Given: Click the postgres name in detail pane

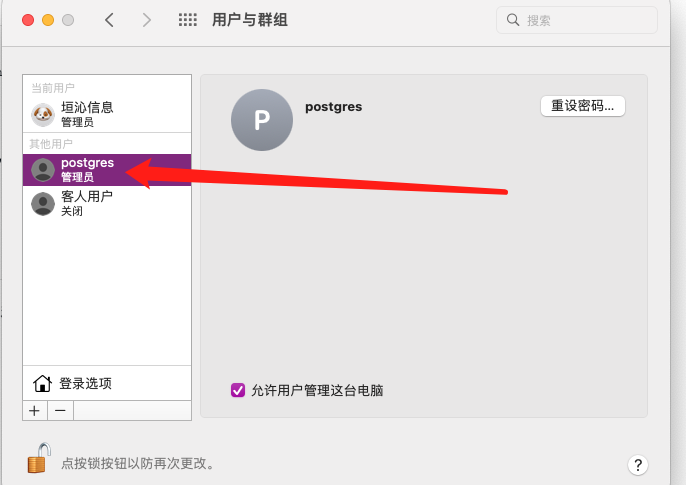Looking at the screenshot, I should (x=333, y=107).
